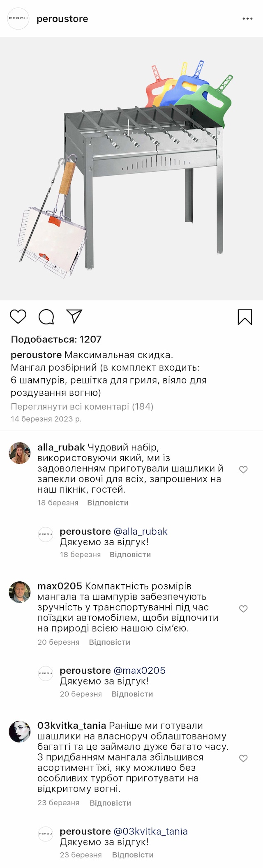The image size is (263, 868).
Task: Save the post with the bookmark icon
Action: click(x=245, y=317)
